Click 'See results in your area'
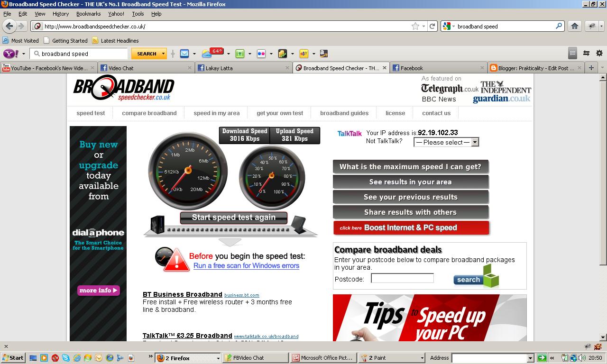 coord(411,182)
